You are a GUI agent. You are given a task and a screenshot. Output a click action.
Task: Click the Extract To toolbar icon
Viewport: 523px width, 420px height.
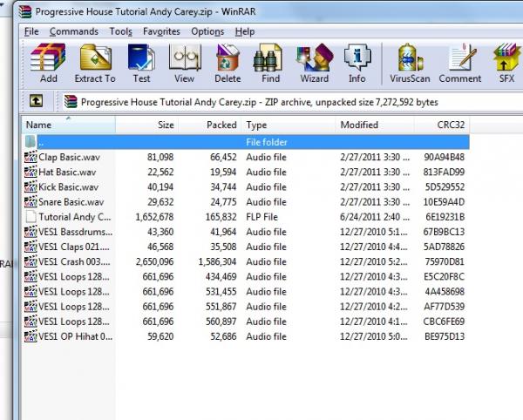(x=95, y=63)
